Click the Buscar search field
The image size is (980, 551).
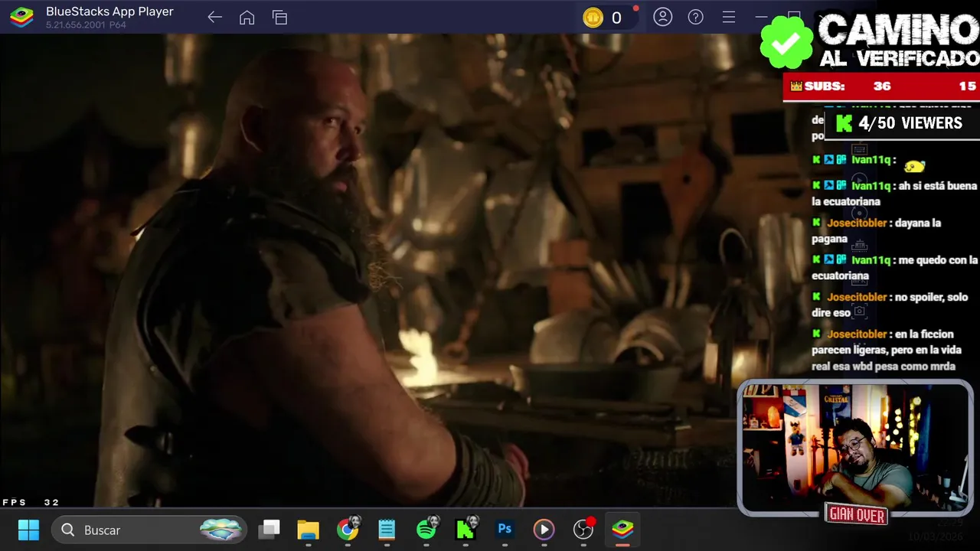pos(150,530)
